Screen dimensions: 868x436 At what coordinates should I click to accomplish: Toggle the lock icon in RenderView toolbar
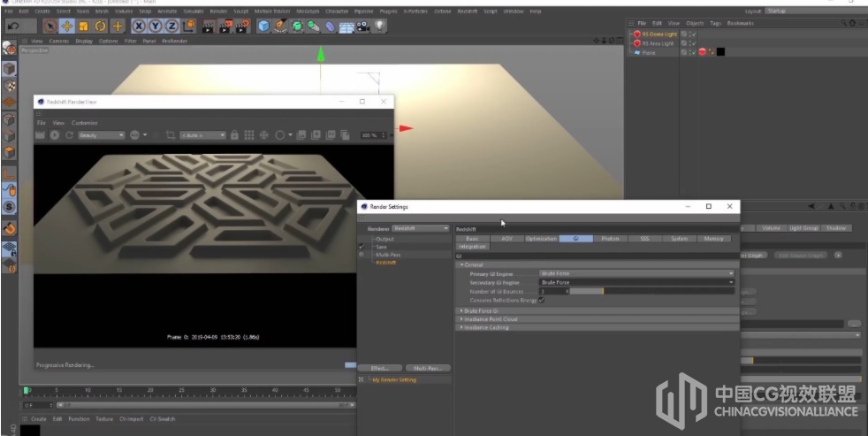235,135
